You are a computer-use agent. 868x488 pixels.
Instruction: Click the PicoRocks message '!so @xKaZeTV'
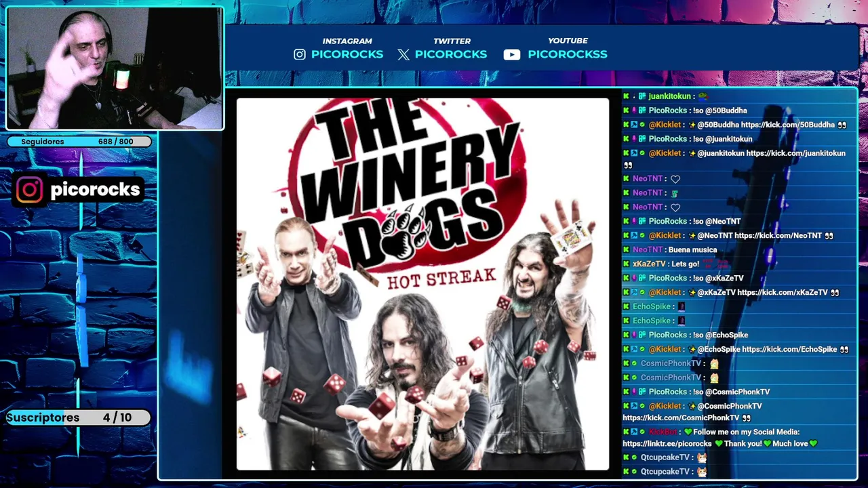719,279
